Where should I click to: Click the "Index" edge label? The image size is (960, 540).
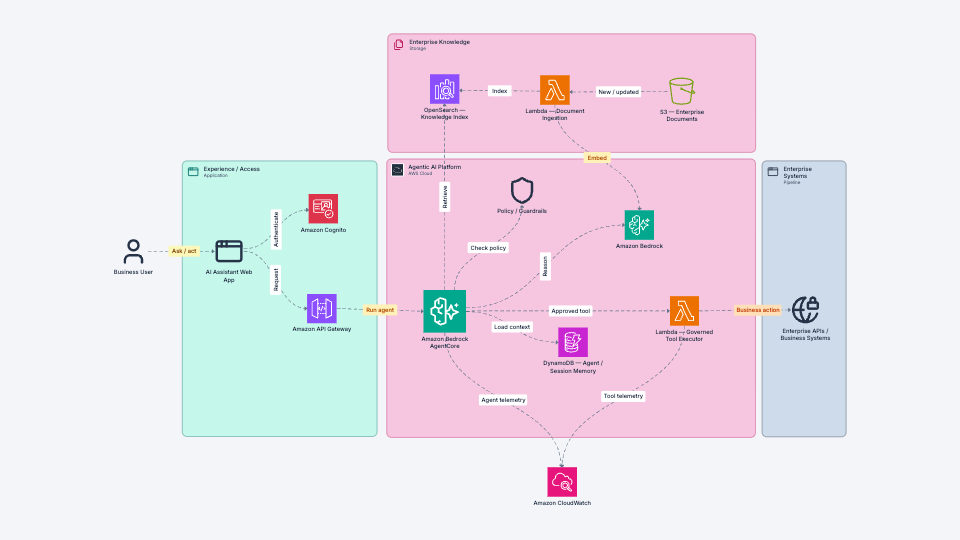pyautogui.click(x=500, y=91)
